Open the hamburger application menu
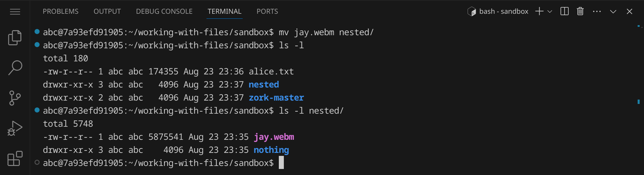The image size is (644, 175). click(x=15, y=12)
